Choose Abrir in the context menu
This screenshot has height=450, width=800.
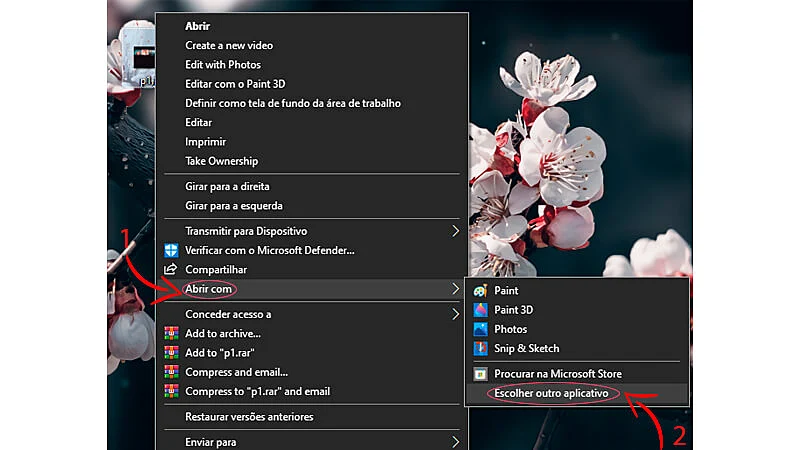[197, 26]
